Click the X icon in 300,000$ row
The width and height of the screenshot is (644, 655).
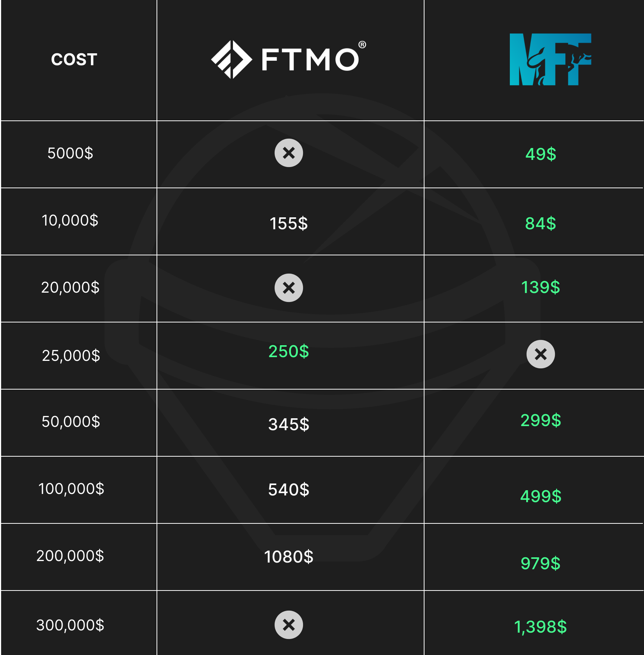[x=289, y=625]
